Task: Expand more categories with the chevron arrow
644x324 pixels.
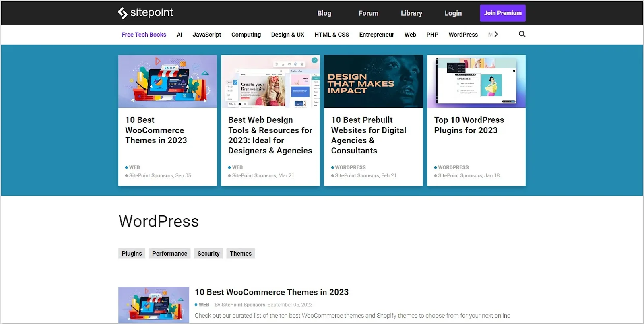Action: [496, 34]
